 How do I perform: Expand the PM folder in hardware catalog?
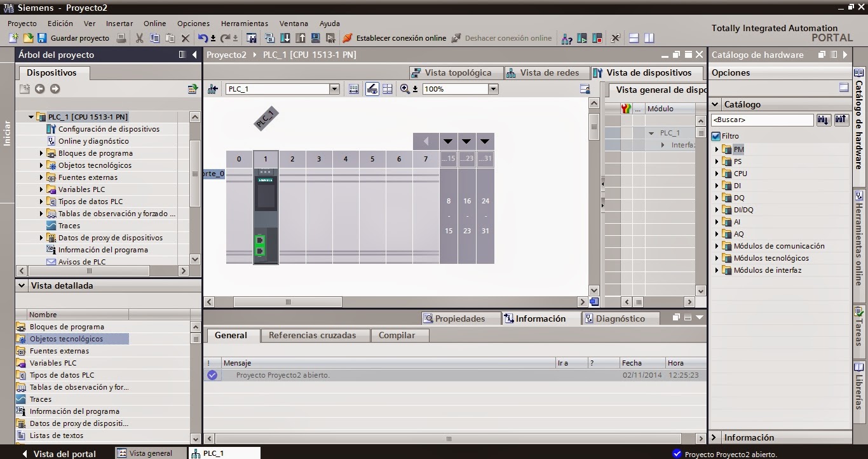(717, 148)
